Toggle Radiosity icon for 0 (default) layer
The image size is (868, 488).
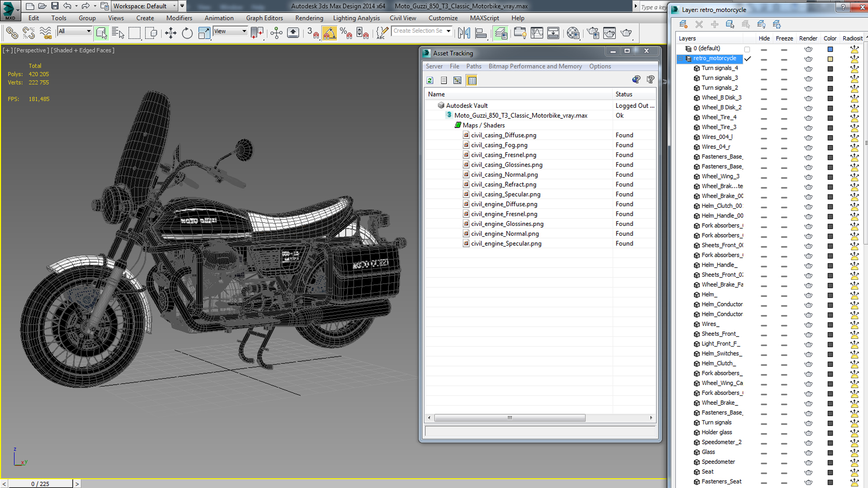(x=854, y=49)
